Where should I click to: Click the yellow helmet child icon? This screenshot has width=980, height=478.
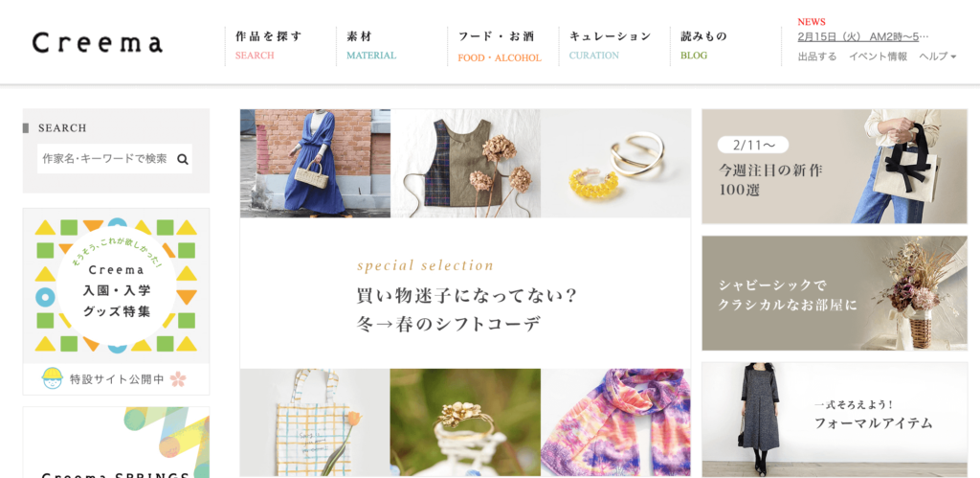coord(53,378)
